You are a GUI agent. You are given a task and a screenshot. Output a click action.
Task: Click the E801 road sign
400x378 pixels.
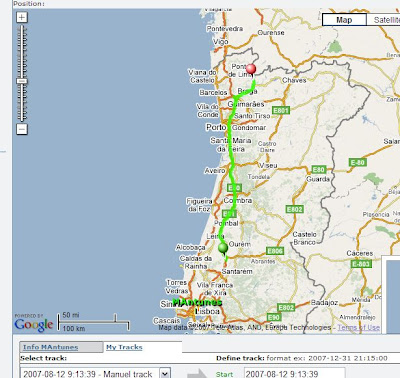coord(281,110)
